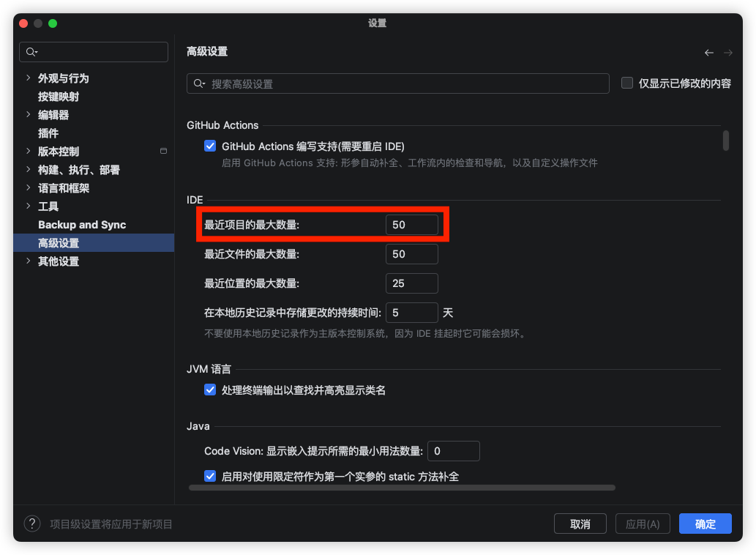756x555 pixels.
Task: Open the 插件 settings page
Action: 48,133
